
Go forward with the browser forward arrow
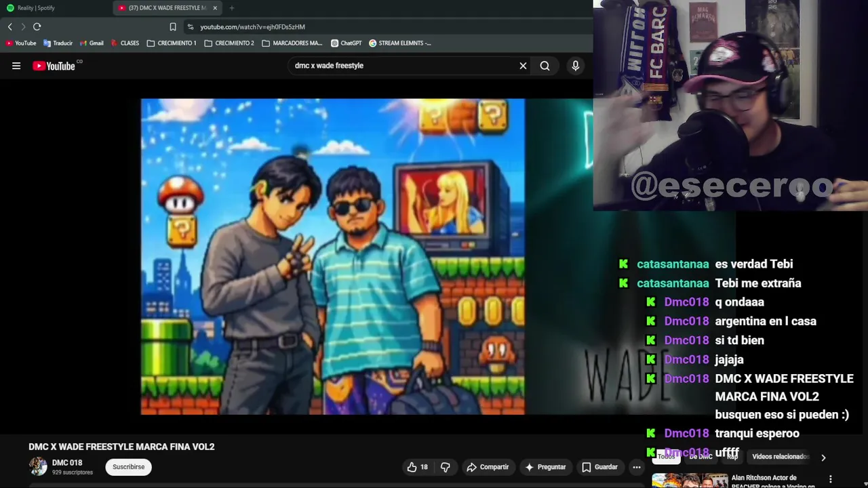click(22, 26)
